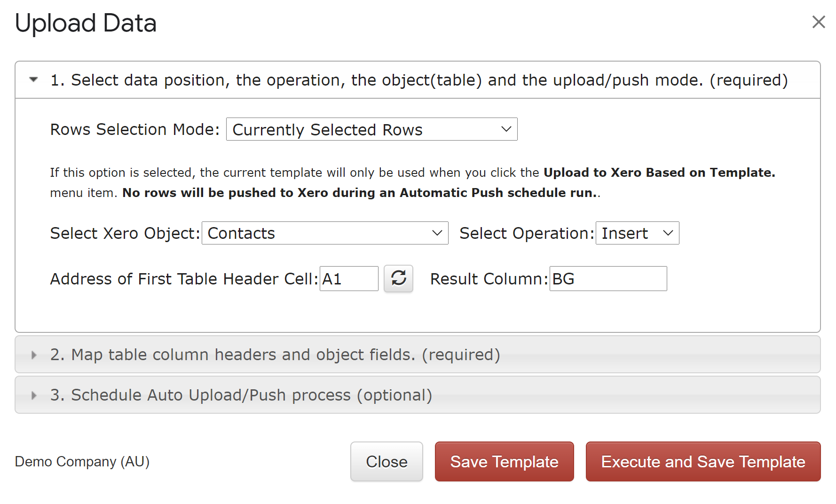Click the chevron of Currently Selected Rows dropdown
This screenshot has height=504, width=836.
tap(506, 129)
